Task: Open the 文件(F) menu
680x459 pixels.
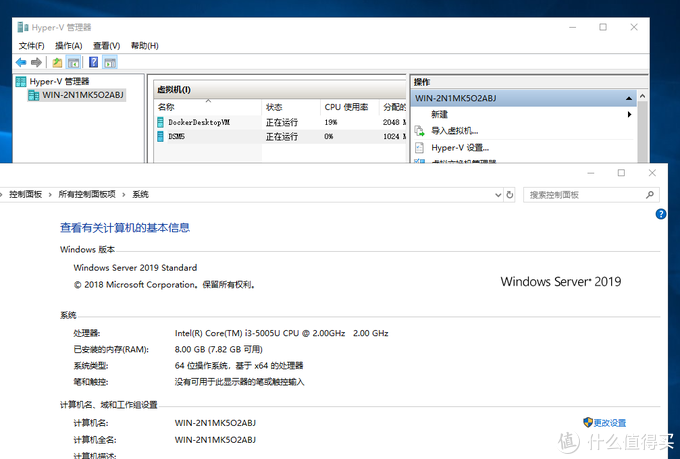Action: pyautogui.click(x=31, y=46)
